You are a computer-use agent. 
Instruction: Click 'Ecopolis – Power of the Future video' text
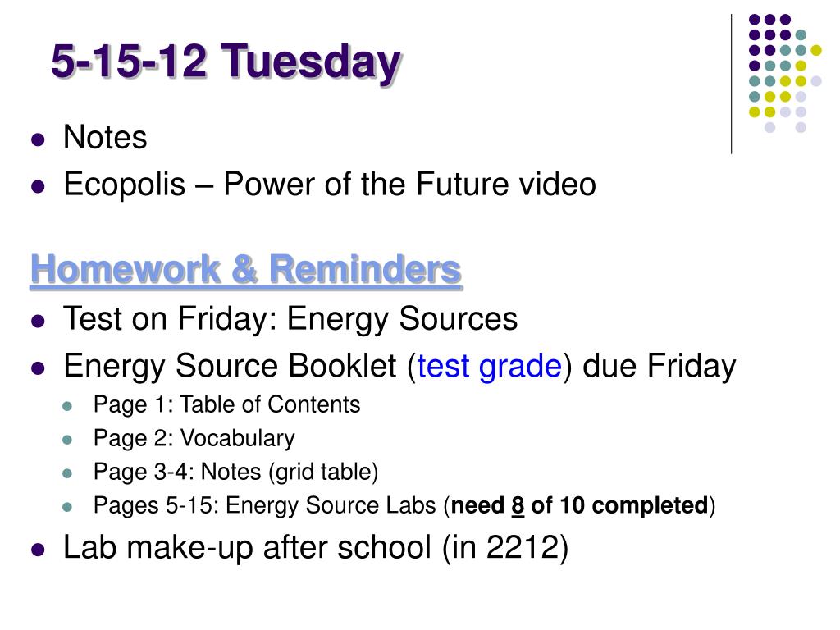[330, 185]
